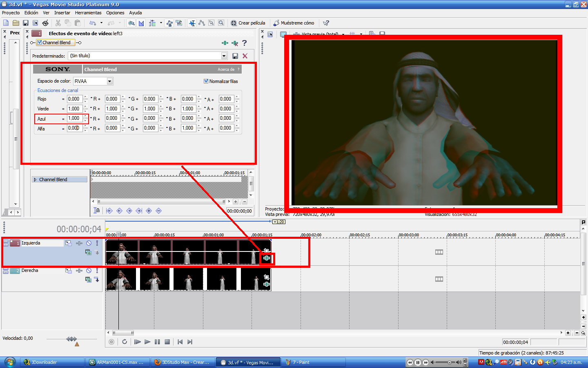Click the Crear película button

pyautogui.click(x=248, y=23)
